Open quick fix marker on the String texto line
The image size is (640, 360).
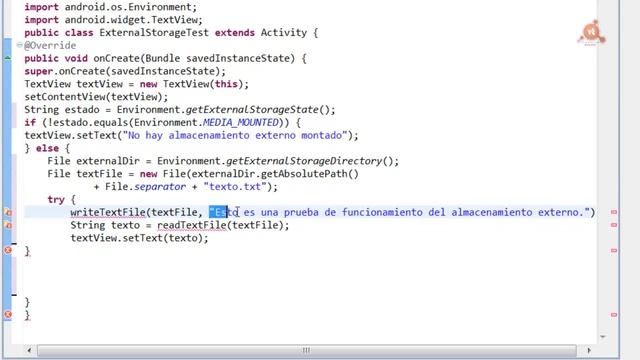[8, 225]
